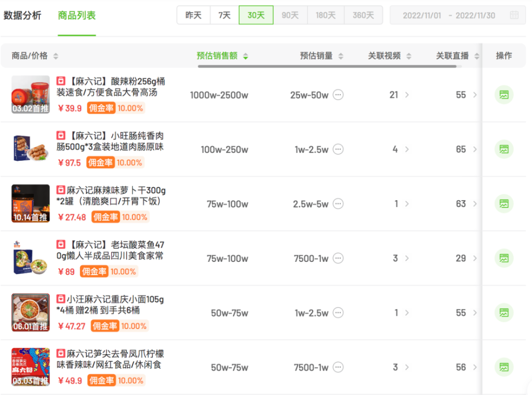Image resolution: width=532 pixels, height=395 pixels.
Task: Select the 30天 time range option
Action: click(256, 15)
